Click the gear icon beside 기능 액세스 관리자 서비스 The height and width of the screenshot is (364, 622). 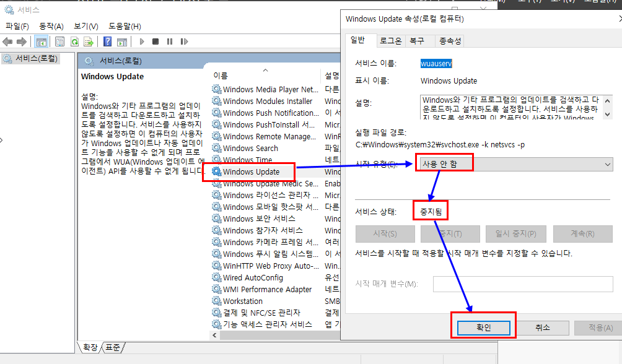coord(217,324)
